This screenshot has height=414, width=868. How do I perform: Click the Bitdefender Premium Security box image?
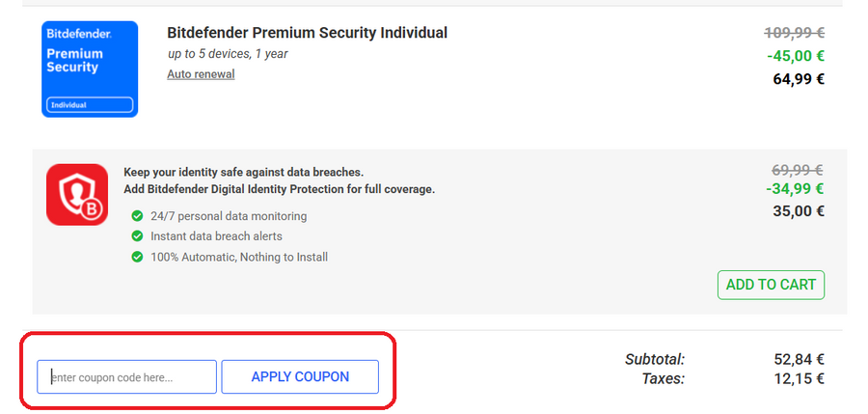point(90,69)
